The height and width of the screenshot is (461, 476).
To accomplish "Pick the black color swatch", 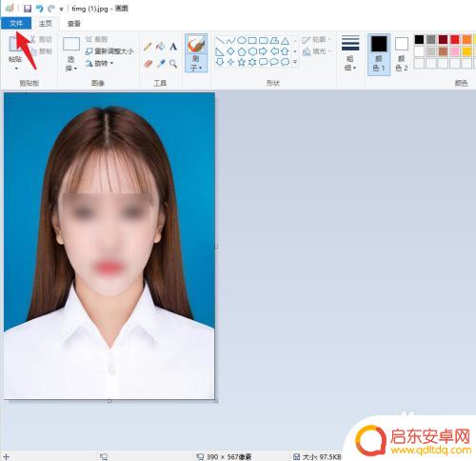I will tap(419, 39).
